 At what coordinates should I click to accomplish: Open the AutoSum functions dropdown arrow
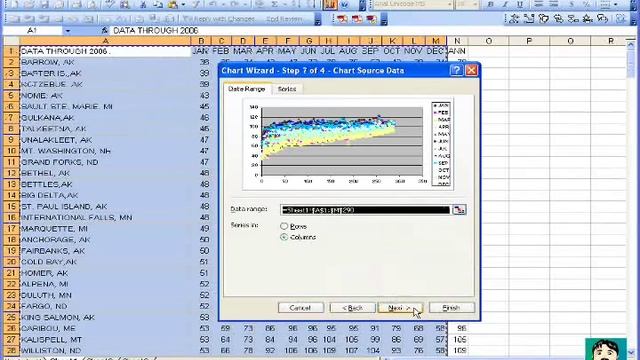(284, 4)
